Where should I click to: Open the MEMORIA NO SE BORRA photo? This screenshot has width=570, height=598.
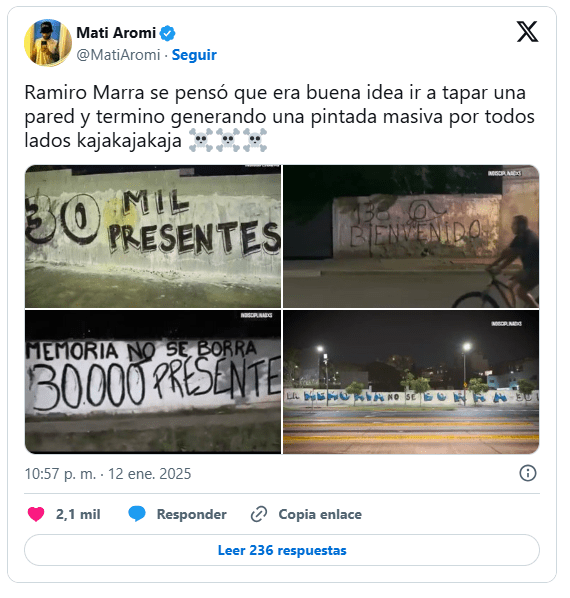153,382
